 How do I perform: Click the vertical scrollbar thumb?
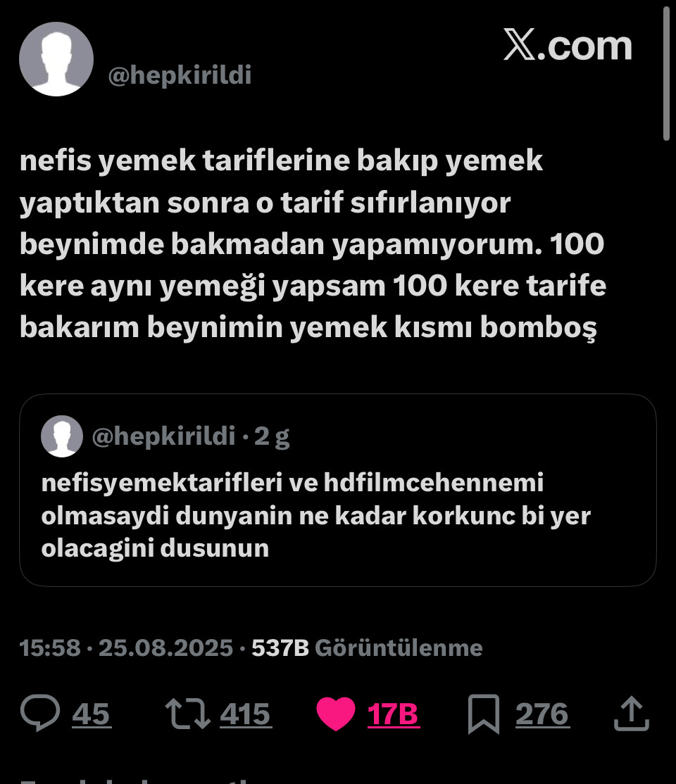click(666, 74)
